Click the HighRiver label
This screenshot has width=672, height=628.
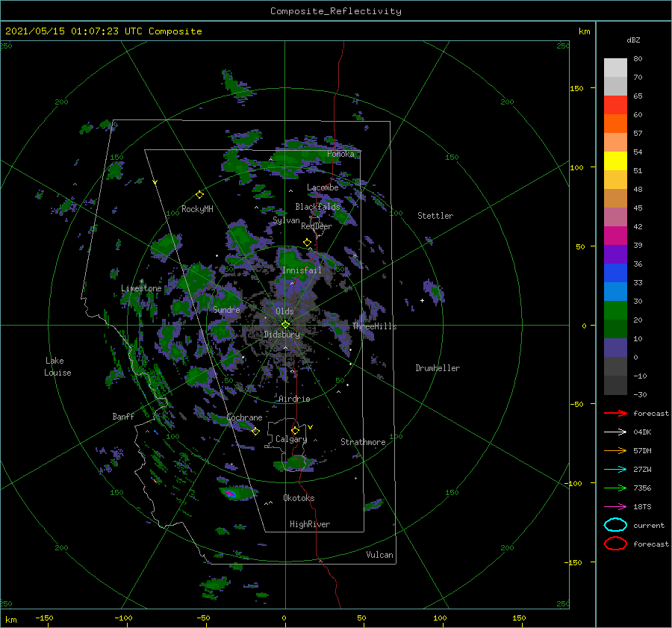coord(310,524)
